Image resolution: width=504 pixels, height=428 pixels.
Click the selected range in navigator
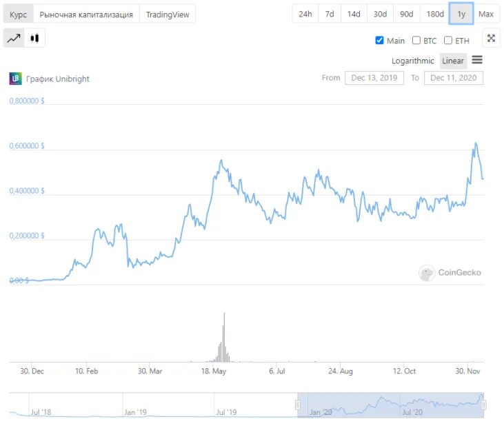pos(390,405)
